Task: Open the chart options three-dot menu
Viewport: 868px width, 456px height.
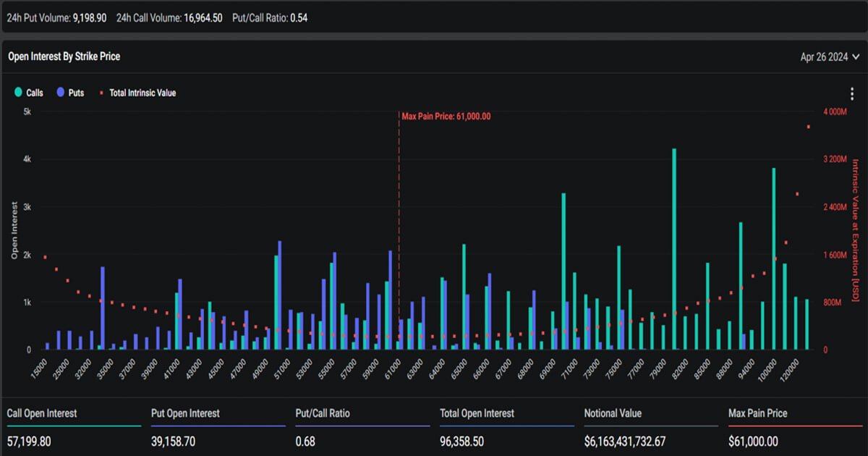Action: click(x=852, y=94)
